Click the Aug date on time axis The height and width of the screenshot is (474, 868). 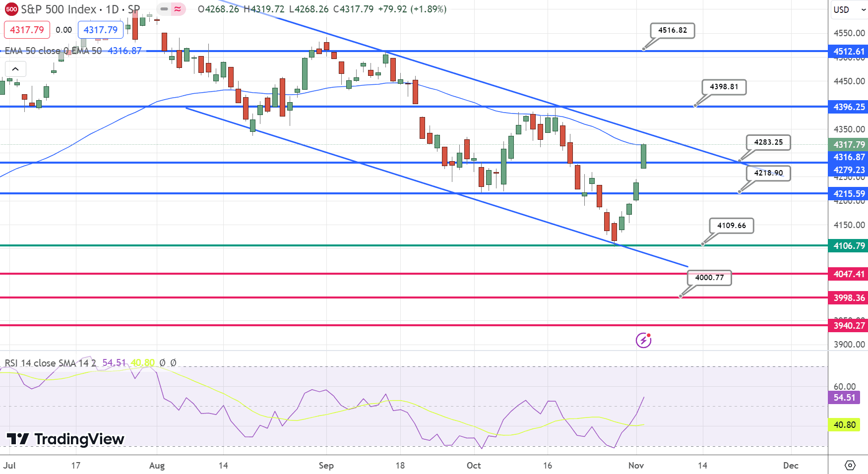[x=157, y=466]
